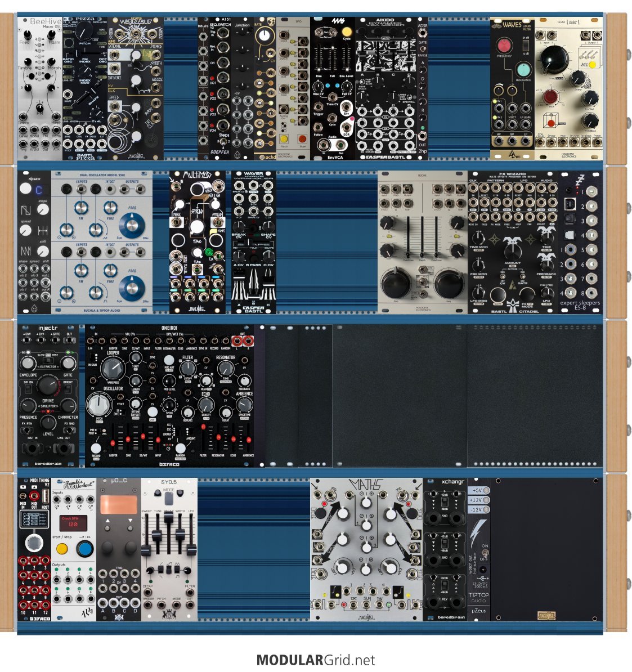Click the lower blue FREQ knob on 258t
The width and height of the screenshot is (632, 672).
click(132, 288)
